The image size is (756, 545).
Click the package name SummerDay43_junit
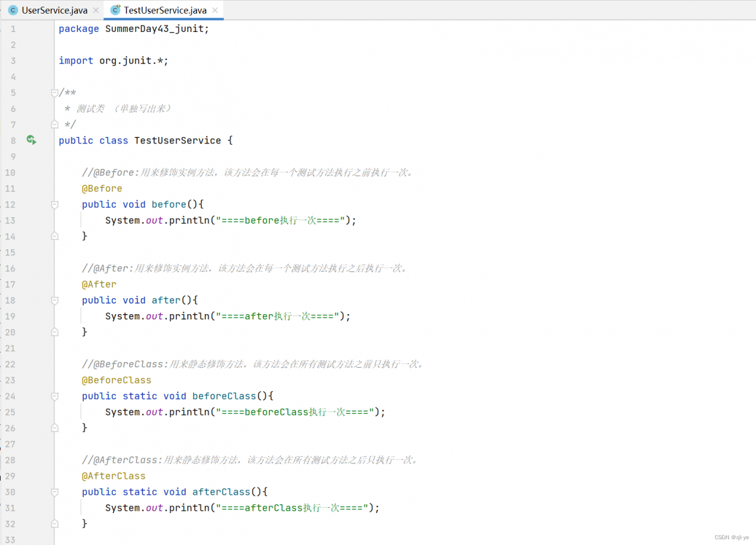154,29
